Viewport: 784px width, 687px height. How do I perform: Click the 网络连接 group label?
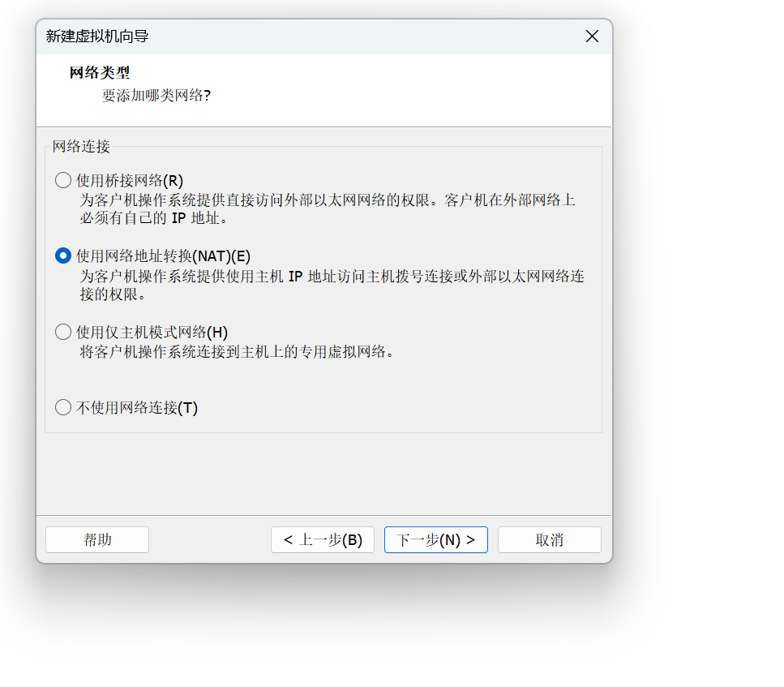pyautogui.click(x=81, y=146)
